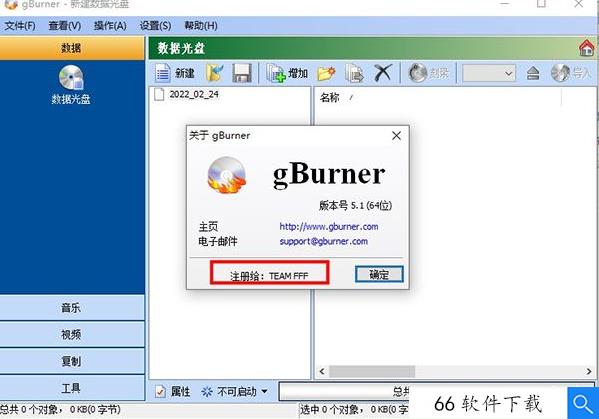The image size is (599, 419).
Task: Click the home icon in green header
Action: (587, 48)
